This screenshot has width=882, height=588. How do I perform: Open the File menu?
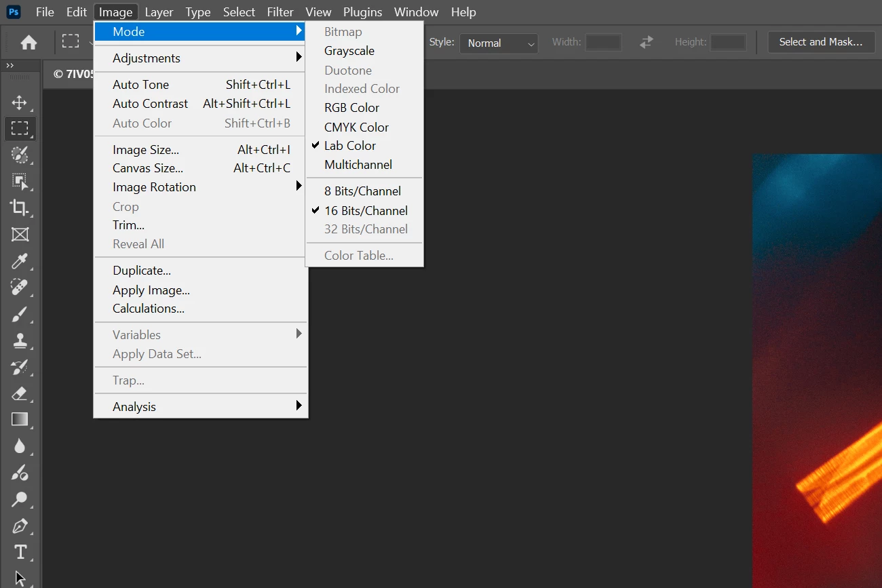pos(45,12)
